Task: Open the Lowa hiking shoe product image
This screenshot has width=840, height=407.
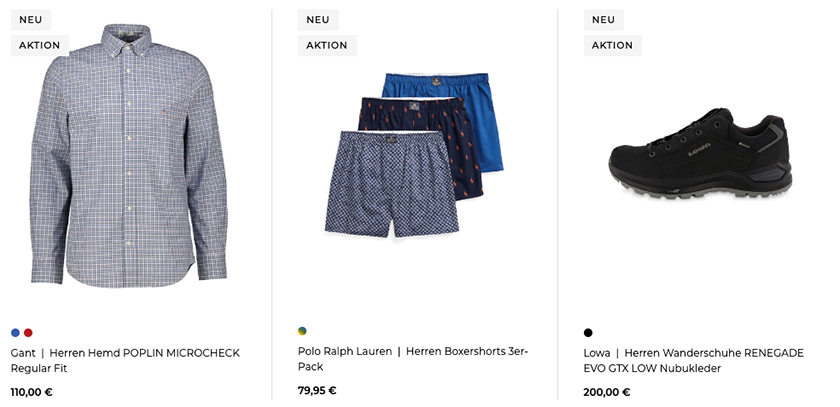Action: 700,154
